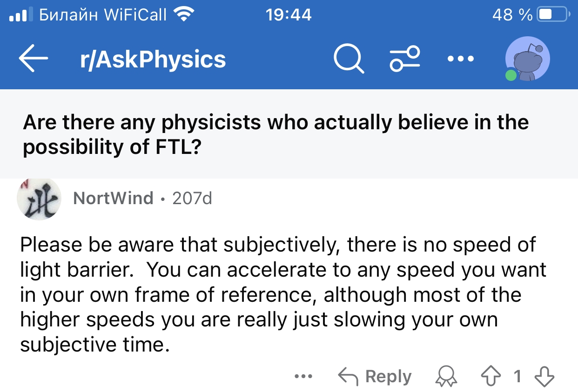Reply to NortWind's comment

click(x=375, y=376)
